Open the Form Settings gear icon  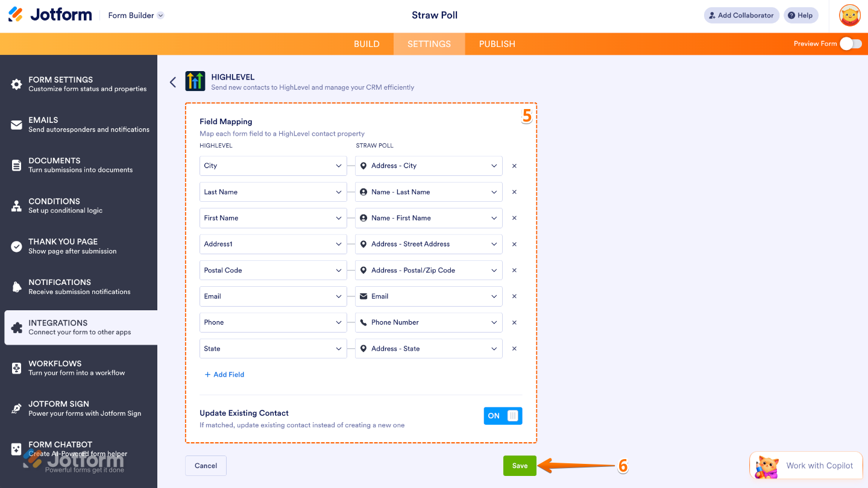16,83
